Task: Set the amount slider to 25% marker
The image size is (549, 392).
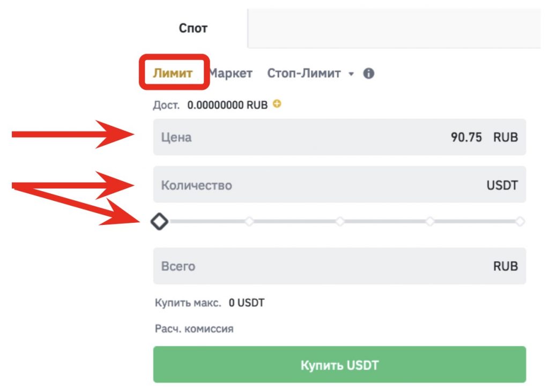Action: pyautogui.click(x=249, y=221)
